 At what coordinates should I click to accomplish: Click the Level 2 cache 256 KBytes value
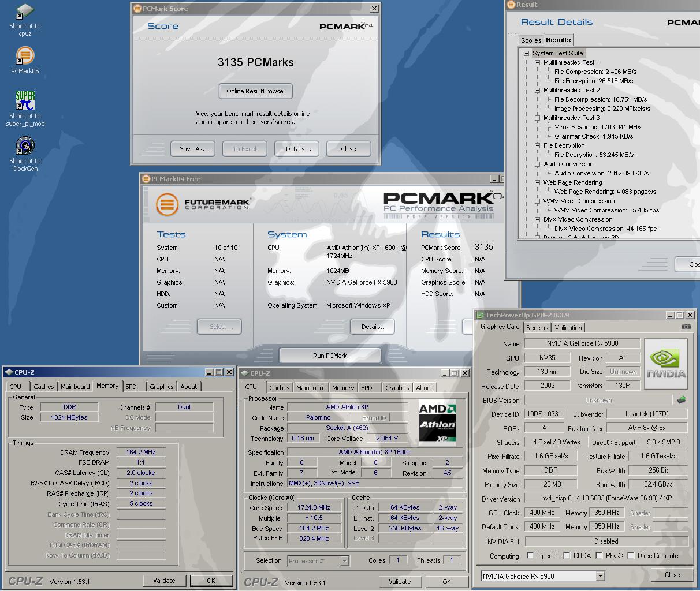tap(405, 528)
